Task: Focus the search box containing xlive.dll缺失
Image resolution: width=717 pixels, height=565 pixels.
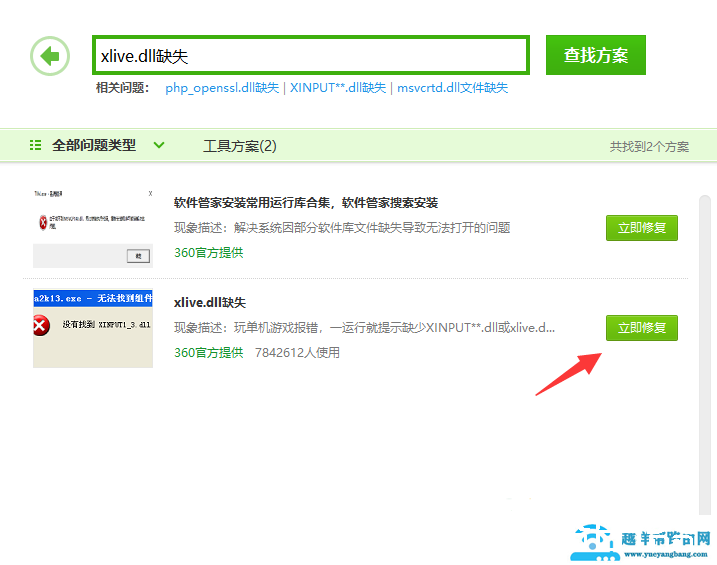Action: (x=311, y=55)
